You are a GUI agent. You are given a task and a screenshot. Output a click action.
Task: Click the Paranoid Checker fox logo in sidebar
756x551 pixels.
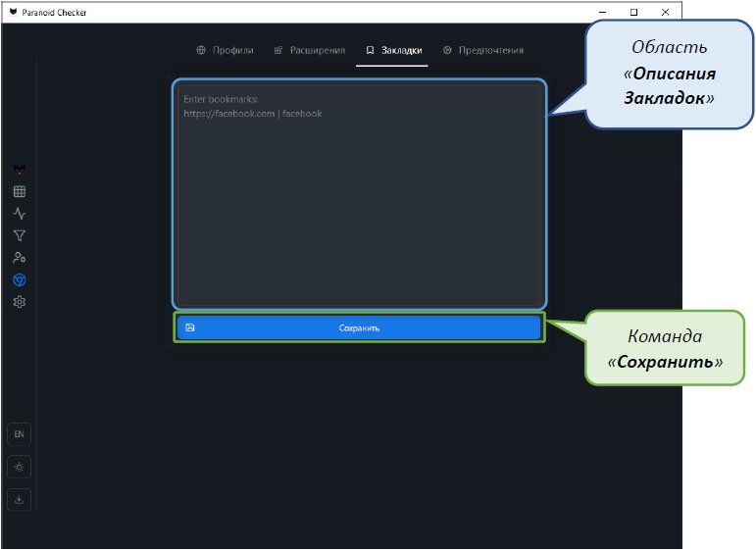click(19, 169)
